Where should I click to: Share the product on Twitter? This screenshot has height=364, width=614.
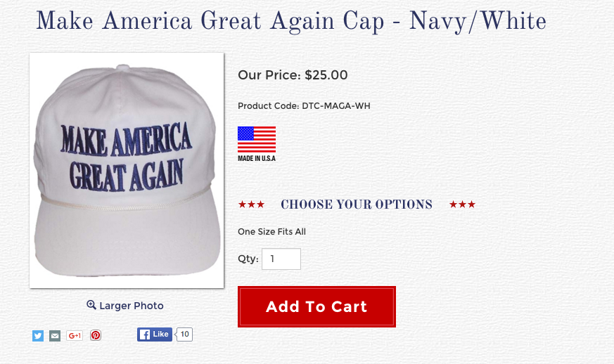point(38,336)
